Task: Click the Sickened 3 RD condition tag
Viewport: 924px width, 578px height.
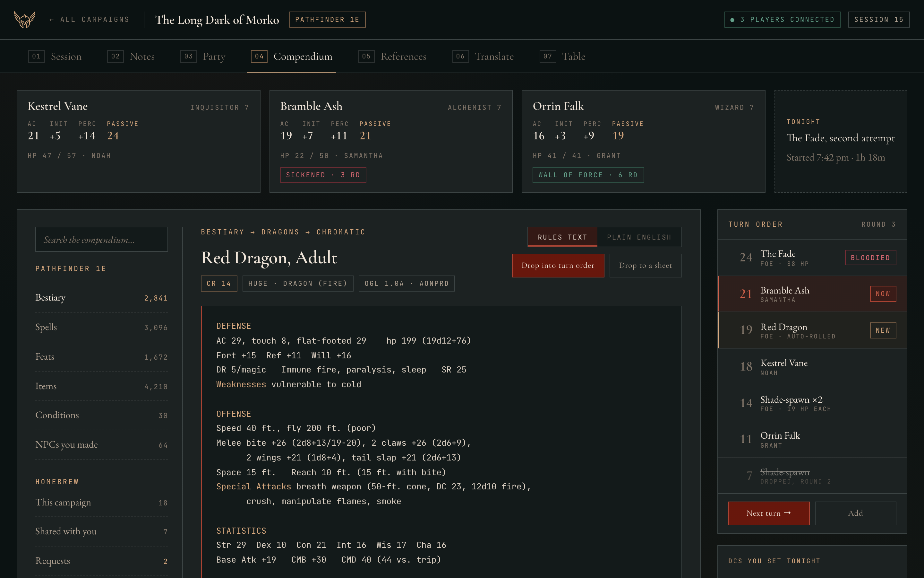Action: pyautogui.click(x=323, y=175)
